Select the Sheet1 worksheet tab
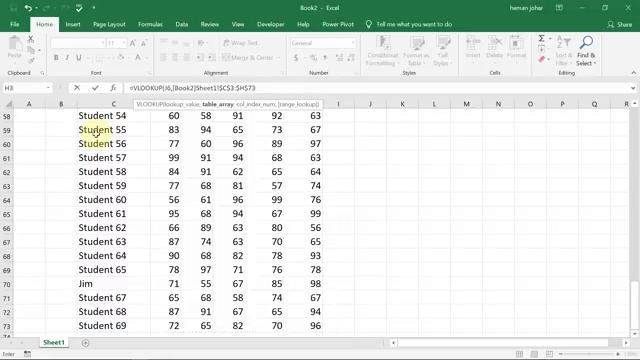640x360 pixels. point(54,342)
